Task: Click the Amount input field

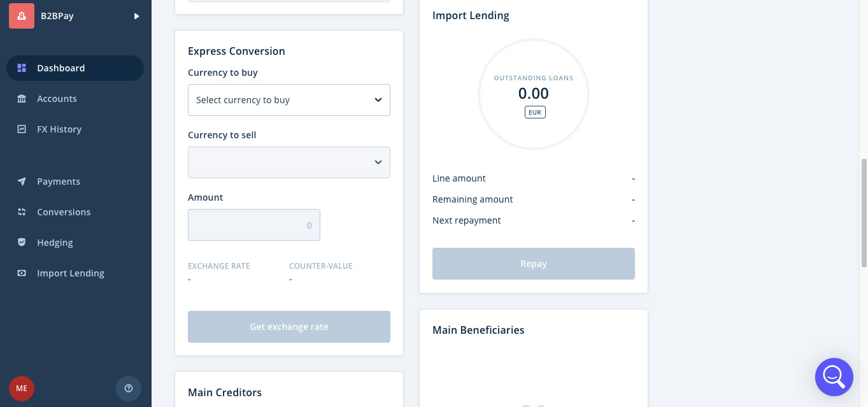Action: click(x=253, y=225)
